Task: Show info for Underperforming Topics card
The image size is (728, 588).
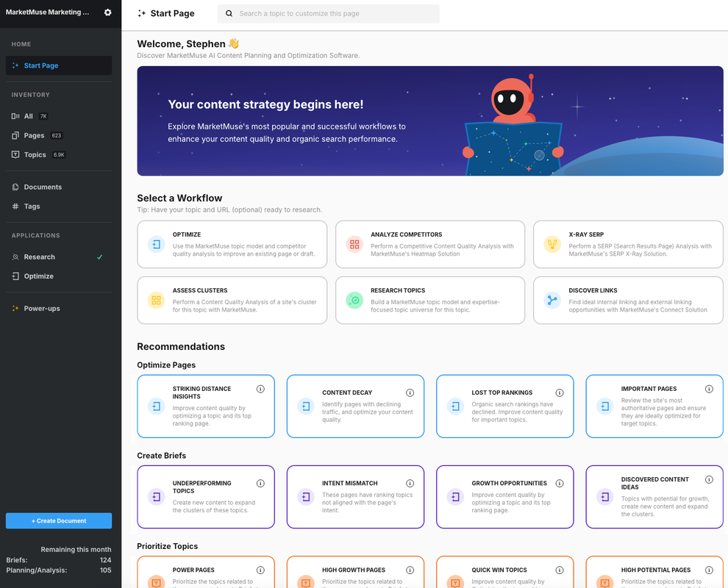Action: (x=260, y=483)
